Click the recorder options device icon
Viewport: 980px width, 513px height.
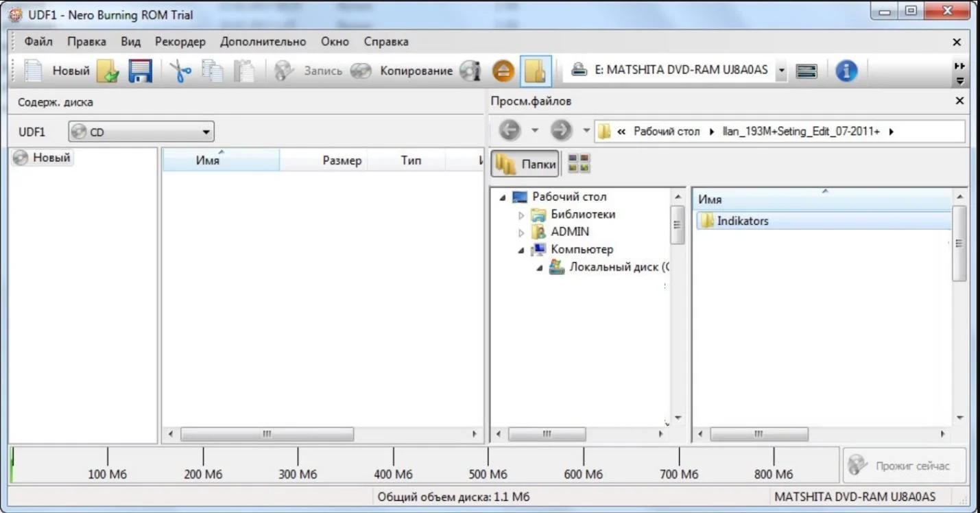pyautogui.click(x=806, y=71)
